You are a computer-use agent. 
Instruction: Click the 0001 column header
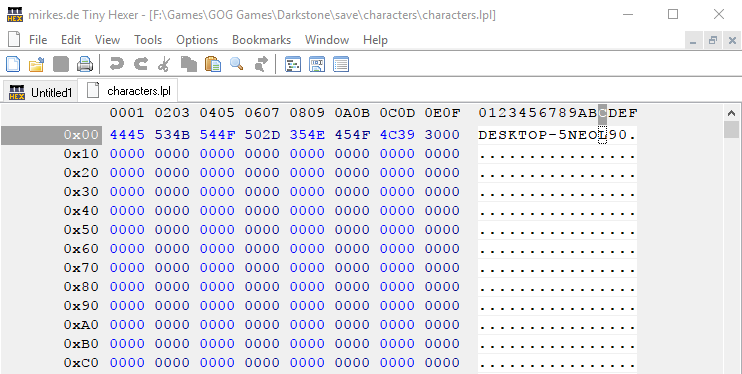point(127,113)
